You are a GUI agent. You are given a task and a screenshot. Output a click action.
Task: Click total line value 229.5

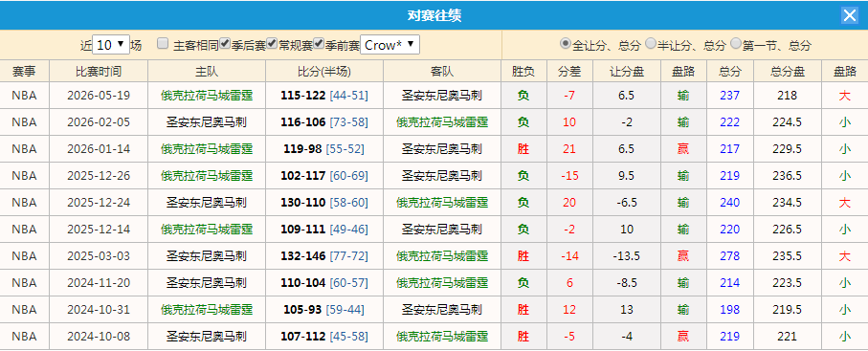coord(788,149)
